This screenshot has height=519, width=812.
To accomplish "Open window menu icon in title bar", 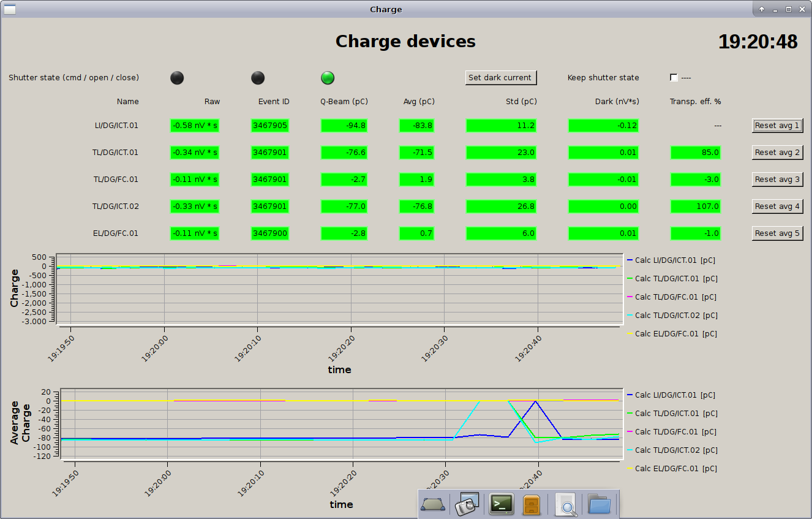I will (x=10, y=9).
